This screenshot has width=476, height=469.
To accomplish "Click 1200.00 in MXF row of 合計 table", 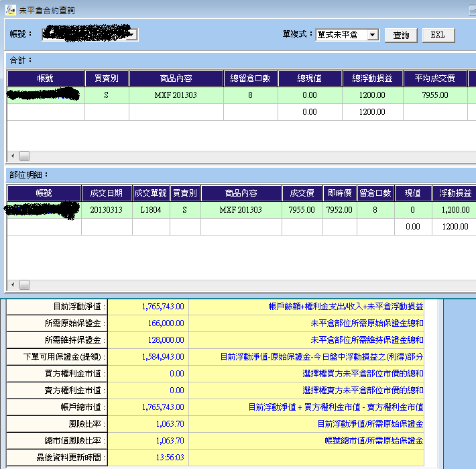I will click(373, 95).
